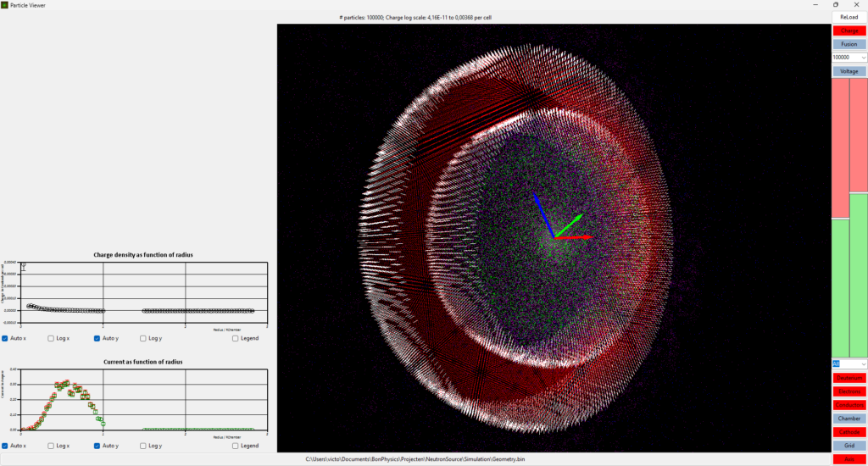
Task: Toggle Electrons visibility button
Action: coord(849,391)
